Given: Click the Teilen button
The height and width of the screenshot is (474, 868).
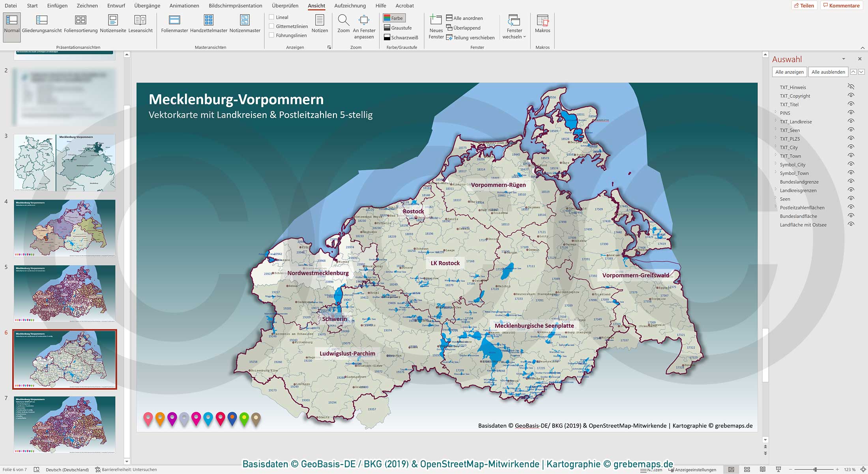Looking at the screenshot, I should 805,6.
